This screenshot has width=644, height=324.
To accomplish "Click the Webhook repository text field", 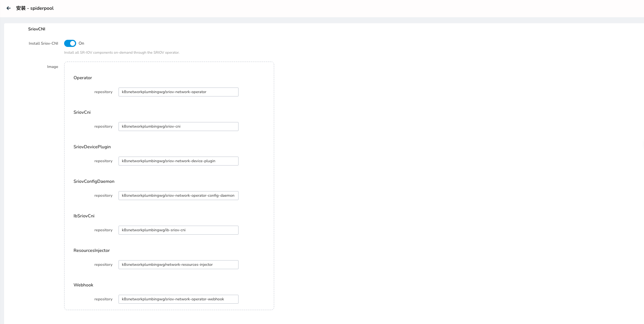I will click(178, 299).
